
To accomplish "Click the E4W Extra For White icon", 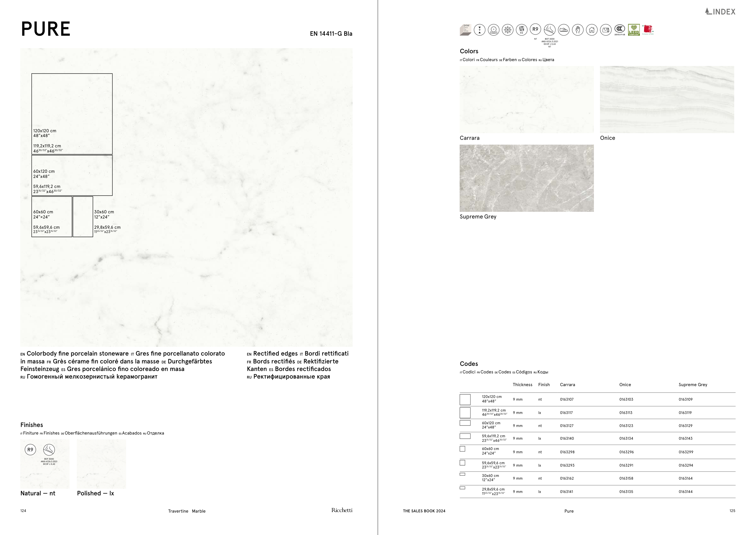I will click(465, 30).
